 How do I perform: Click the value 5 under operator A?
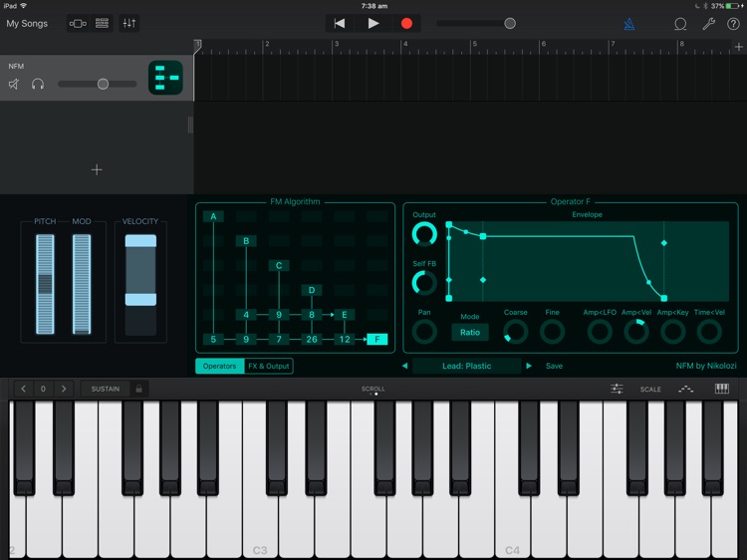[x=213, y=340]
